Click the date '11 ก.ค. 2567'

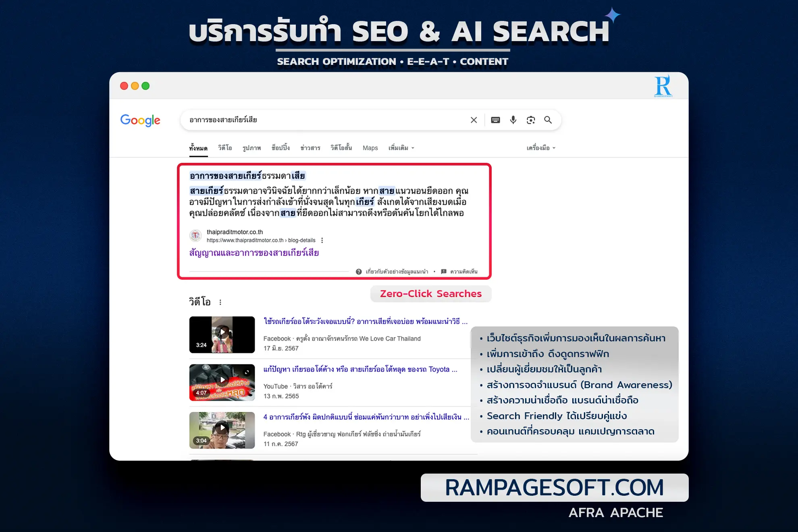(x=281, y=444)
